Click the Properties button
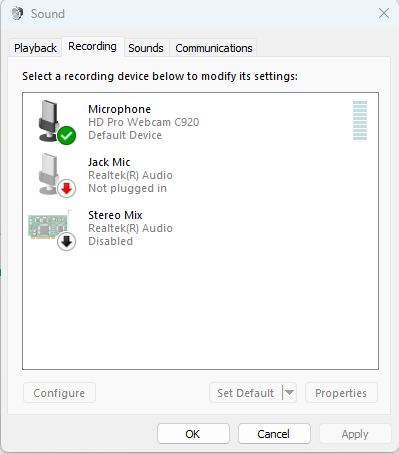Screen dimensions: 399x454 341,393
